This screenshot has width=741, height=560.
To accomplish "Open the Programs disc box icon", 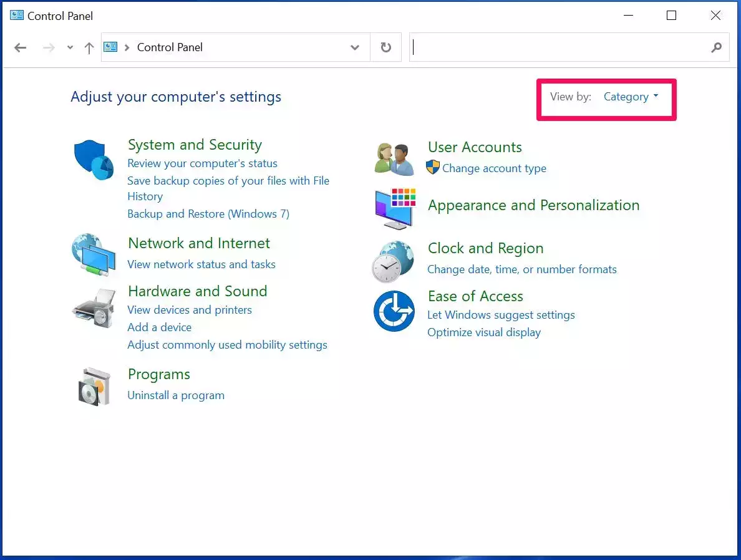I will 94,386.
